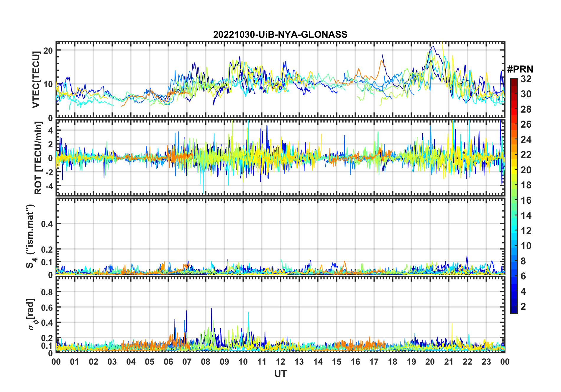The height and width of the screenshot is (392, 561).
Task: Click colorbar tick label 2
Action: [x=523, y=307]
